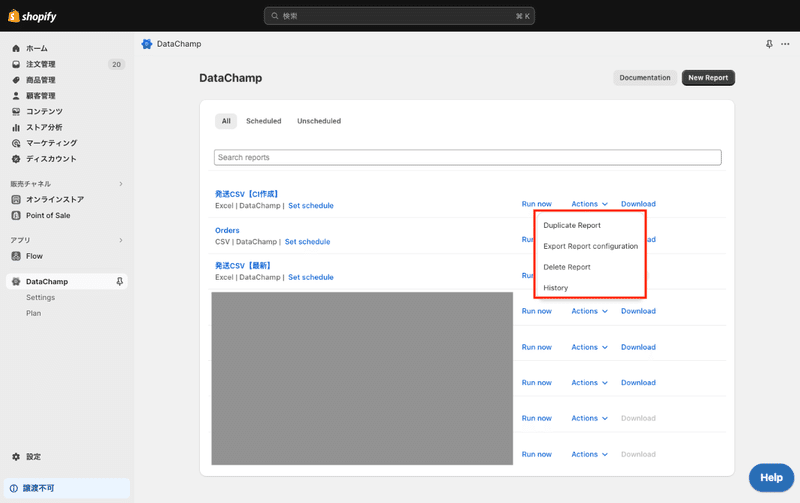Click Run now for 発送CSV【CI作成】
The height and width of the screenshot is (503, 800).
537,204
